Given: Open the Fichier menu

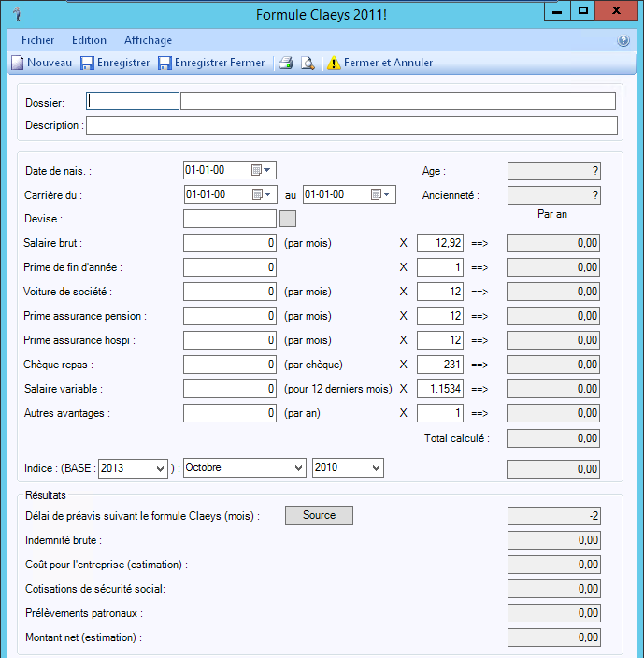Looking at the screenshot, I should point(37,40).
